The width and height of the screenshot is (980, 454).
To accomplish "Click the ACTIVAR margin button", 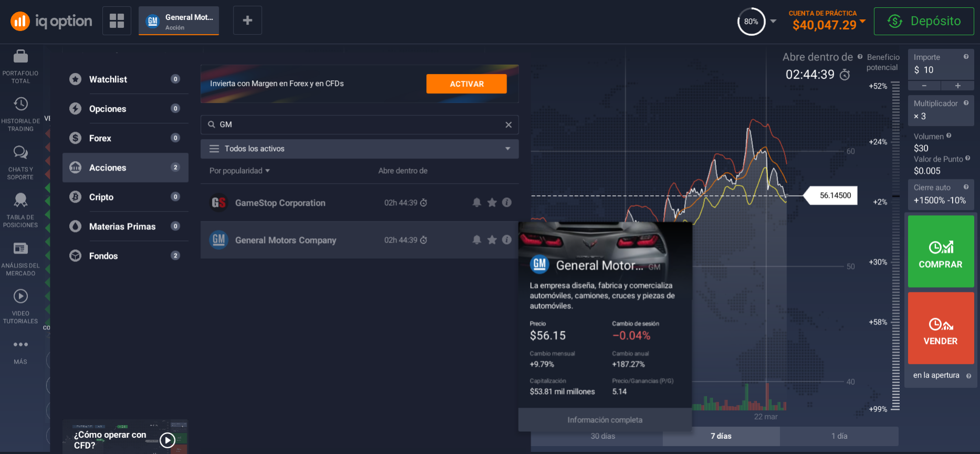I will 467,84.
